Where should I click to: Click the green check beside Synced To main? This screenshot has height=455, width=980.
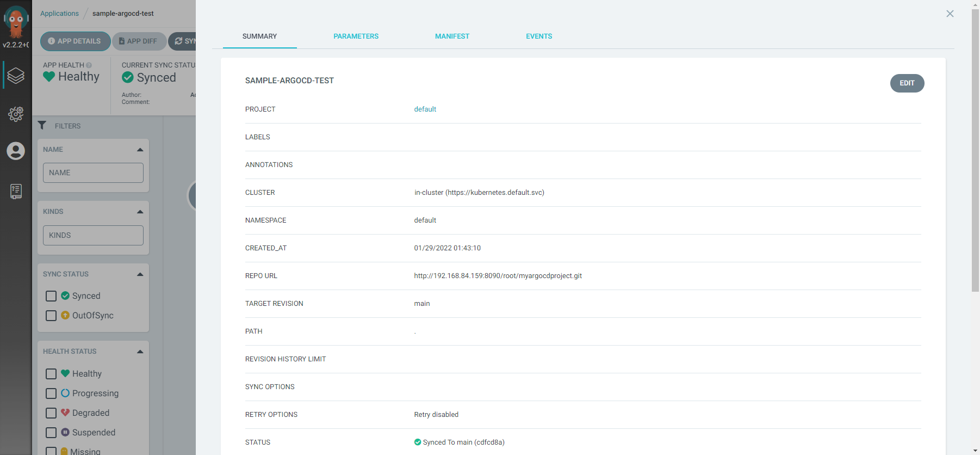(418, 442)
